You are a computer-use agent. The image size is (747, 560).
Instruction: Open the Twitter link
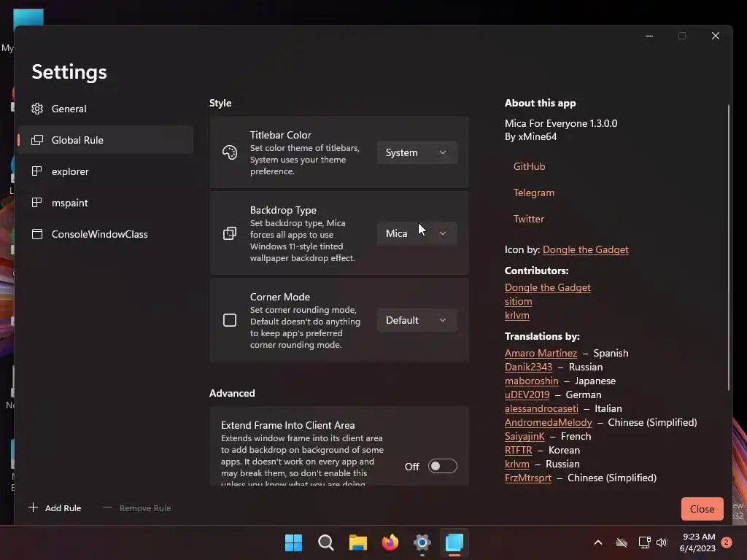tap(528, 219)
